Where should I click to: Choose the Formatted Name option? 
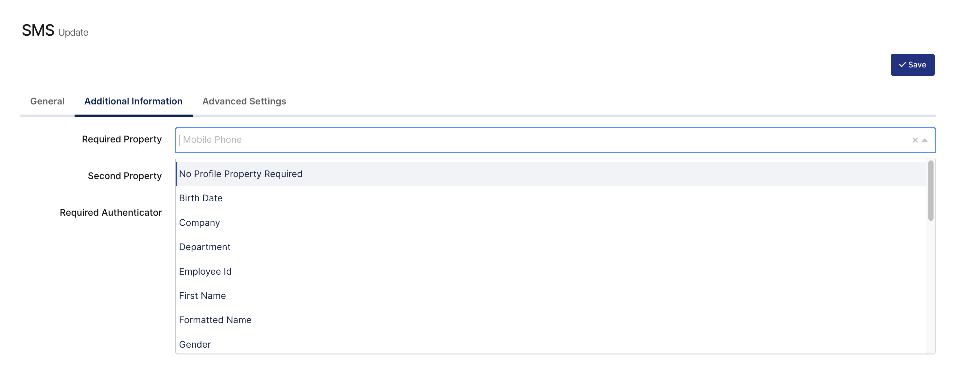[551, 320]
